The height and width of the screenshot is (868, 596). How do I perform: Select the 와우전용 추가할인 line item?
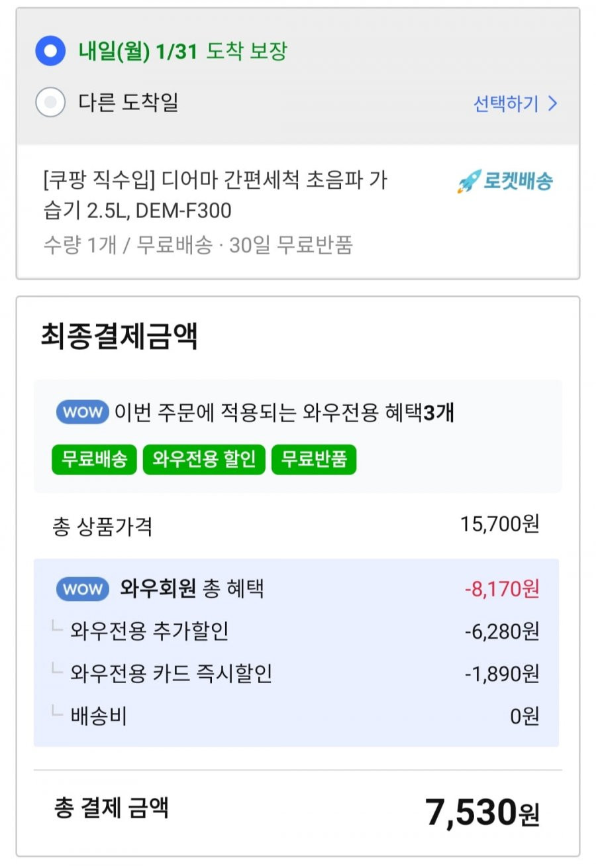(x=297, y=631)
